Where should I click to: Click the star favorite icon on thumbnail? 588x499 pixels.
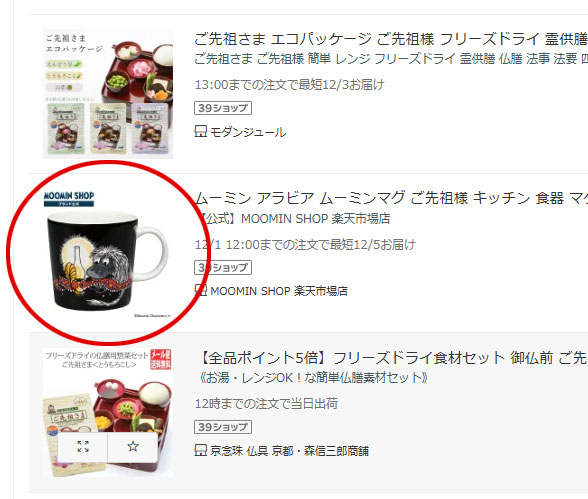[133, 446]
